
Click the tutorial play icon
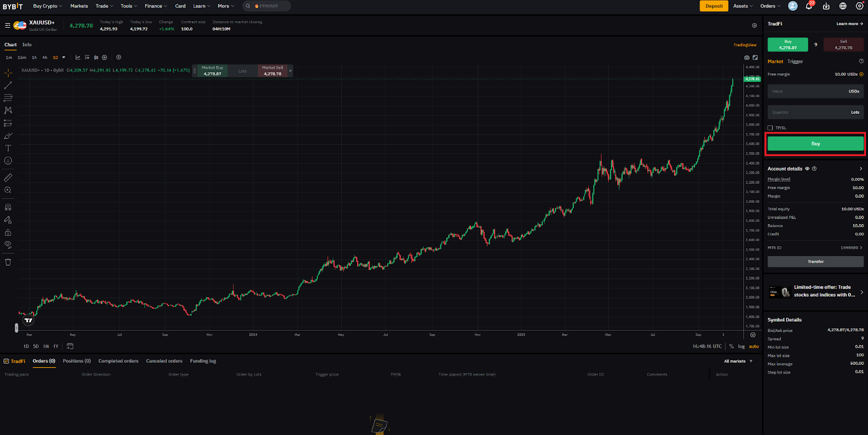(x=754, y=25)
